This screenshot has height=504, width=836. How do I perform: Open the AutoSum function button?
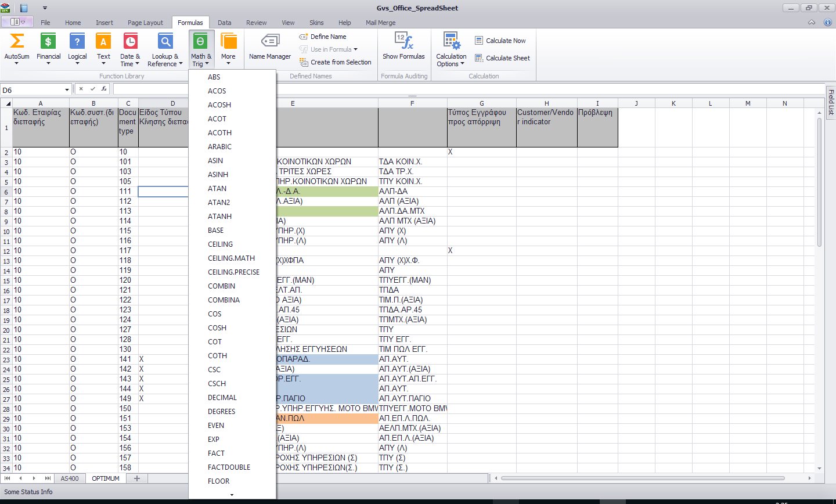[17, 48]
